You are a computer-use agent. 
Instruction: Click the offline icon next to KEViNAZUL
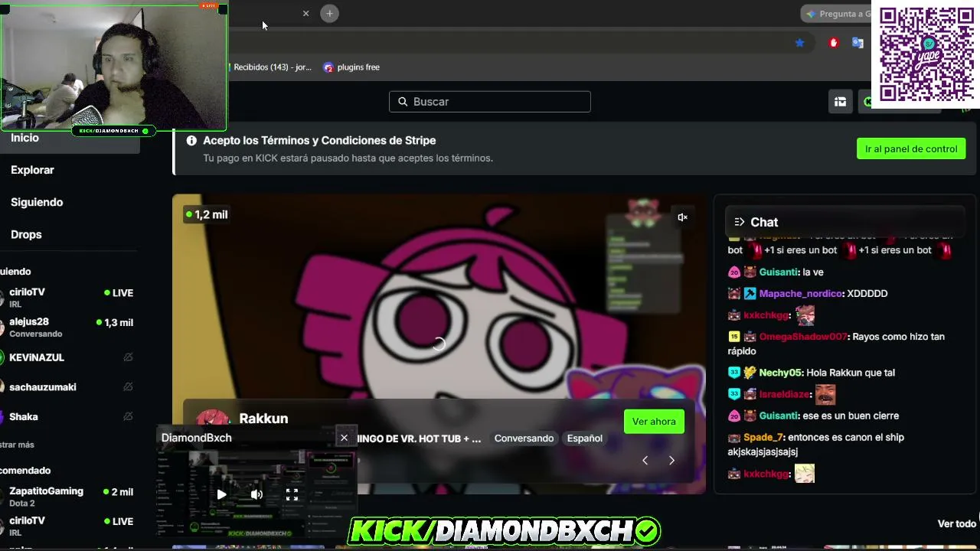point(128,357)
